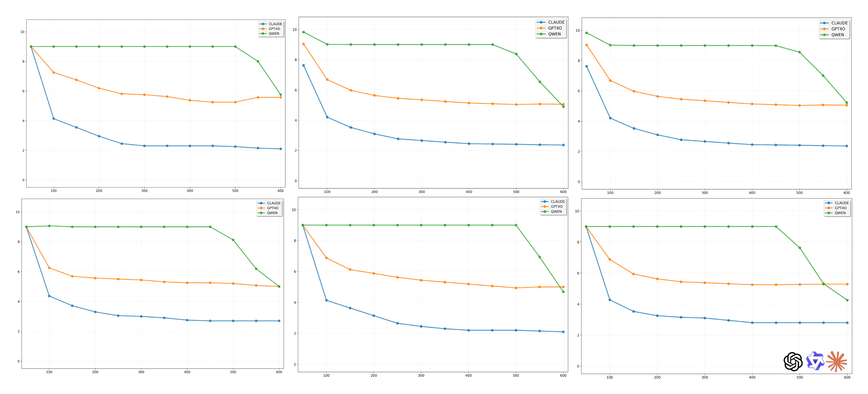
Task: Click green QWEN endpoint at 600, bottom-right chart
Action: coord(847,300)
